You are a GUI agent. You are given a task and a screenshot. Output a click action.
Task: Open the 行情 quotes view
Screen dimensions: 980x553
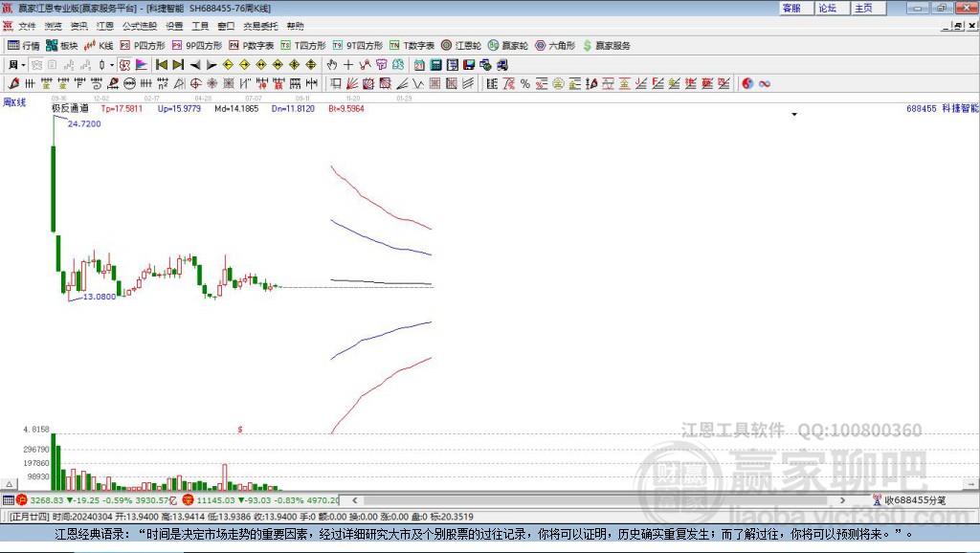tap(23, 46)
